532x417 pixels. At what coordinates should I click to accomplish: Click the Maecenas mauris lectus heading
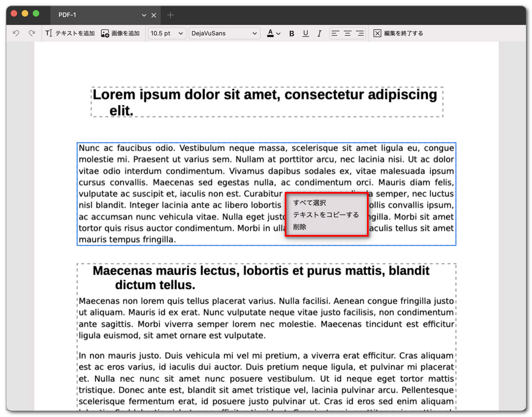click(x=261, y=277)
